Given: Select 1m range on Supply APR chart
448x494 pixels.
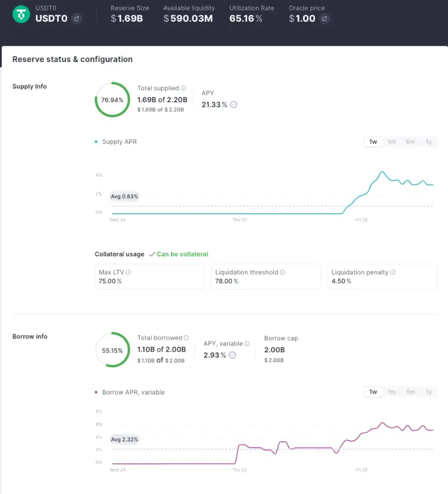Looking at the screenshot, I should click(391, 142).
